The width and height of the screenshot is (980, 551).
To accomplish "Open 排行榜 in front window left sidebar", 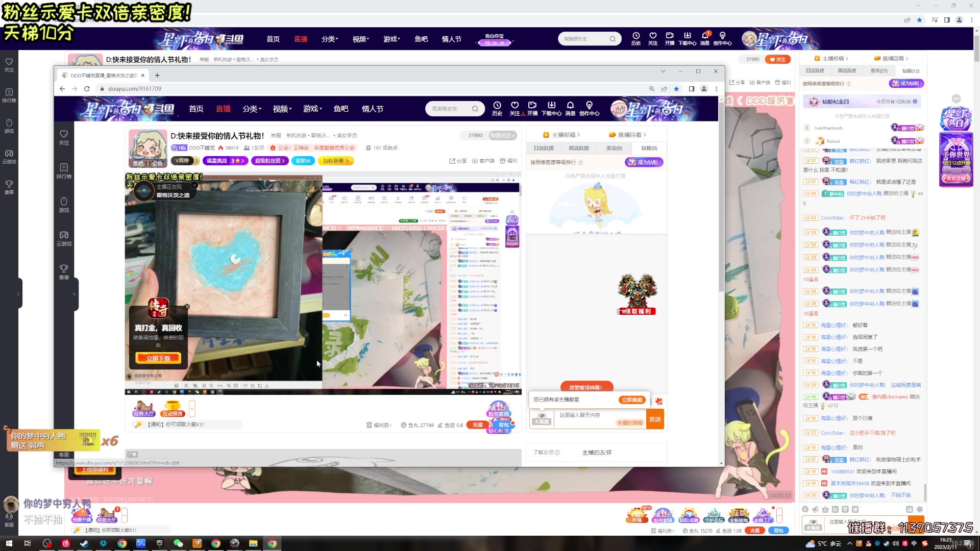I will click(x=64, y=171).
